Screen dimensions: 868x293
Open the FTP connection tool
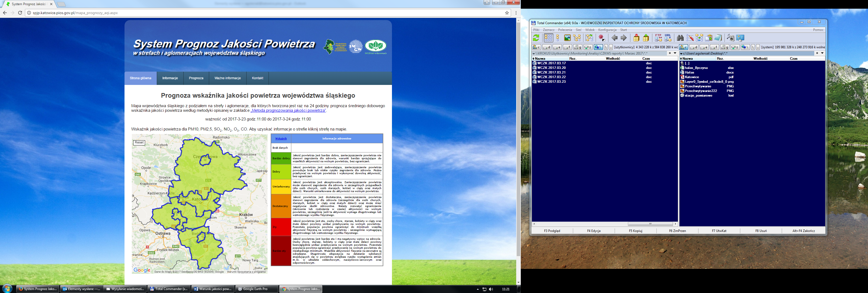(x=658, y=38)
